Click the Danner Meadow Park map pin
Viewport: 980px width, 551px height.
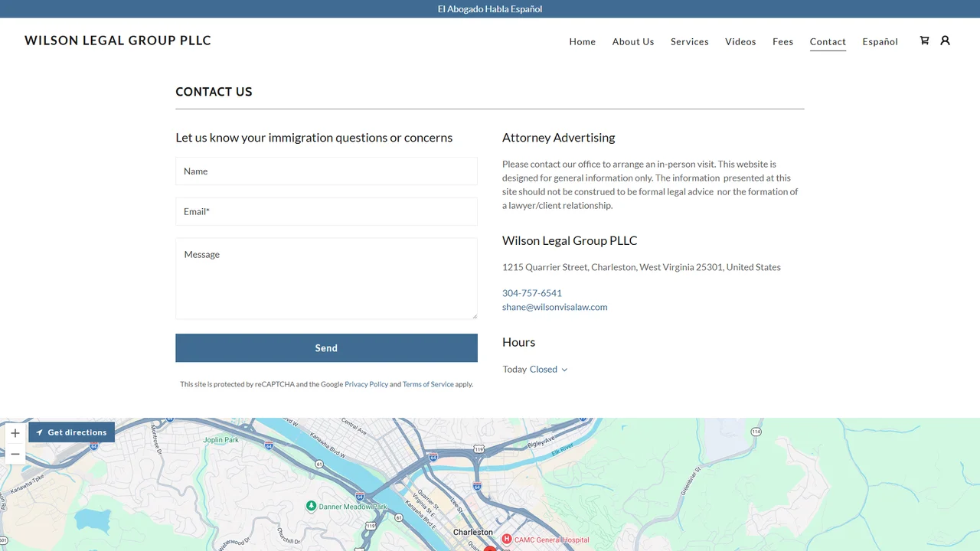(x=311, y=507)
